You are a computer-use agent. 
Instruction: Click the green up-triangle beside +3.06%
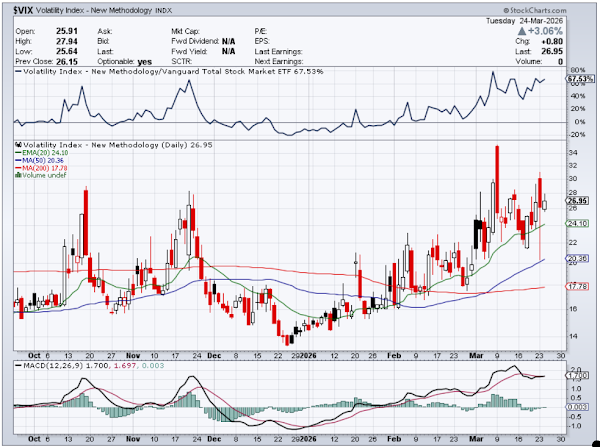(522, 31)
